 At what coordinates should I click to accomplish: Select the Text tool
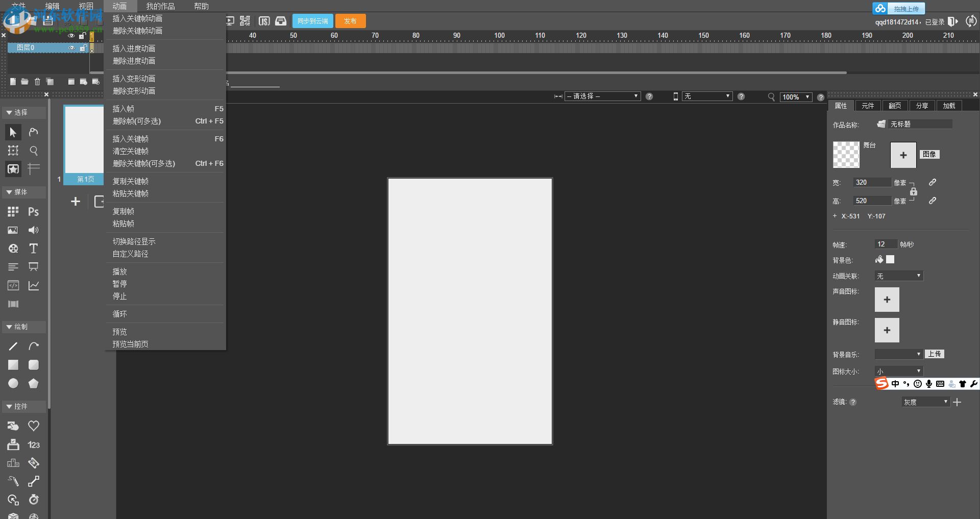point(33,249)
